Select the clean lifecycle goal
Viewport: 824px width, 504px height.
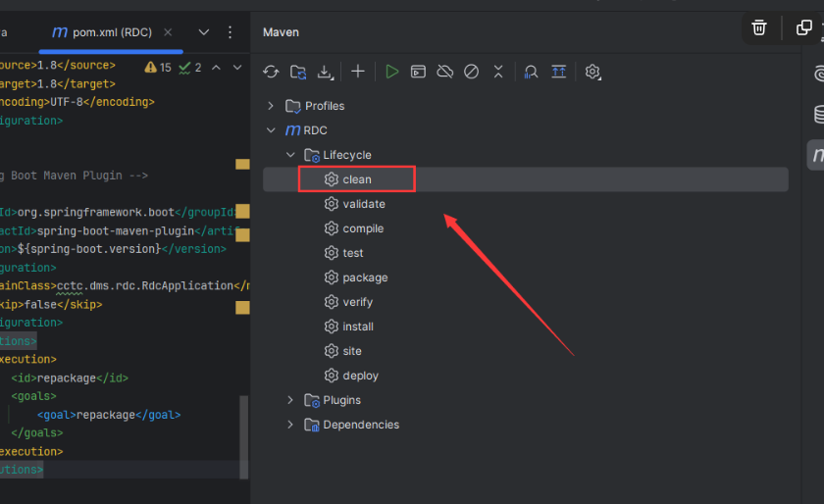point(357,179)
